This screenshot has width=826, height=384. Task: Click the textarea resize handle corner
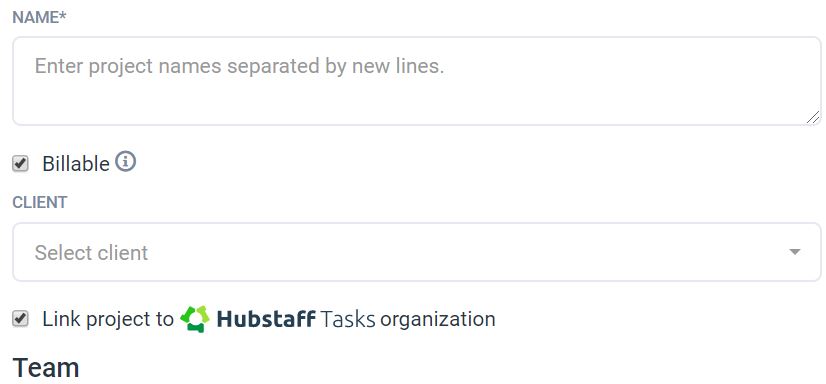click(x=813, y=117)
